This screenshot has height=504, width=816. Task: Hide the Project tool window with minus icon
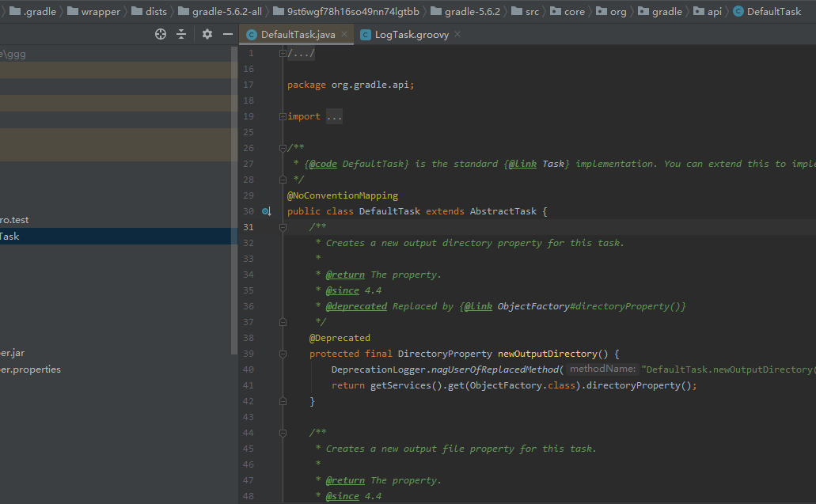click(226, 34)
